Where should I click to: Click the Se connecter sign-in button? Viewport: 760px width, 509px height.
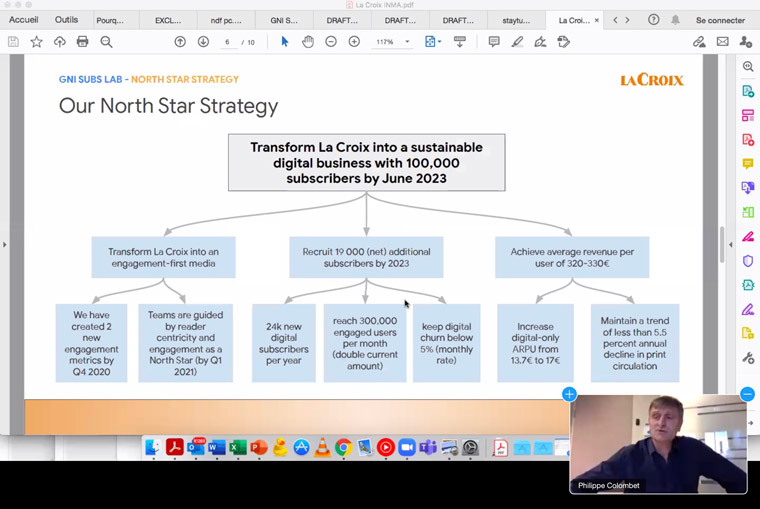720,20
